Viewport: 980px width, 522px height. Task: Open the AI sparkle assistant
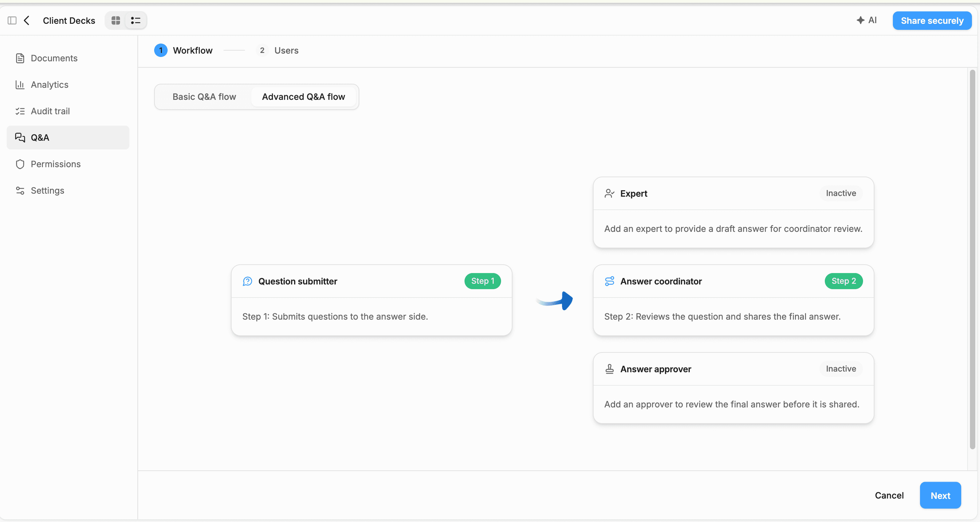867,20
